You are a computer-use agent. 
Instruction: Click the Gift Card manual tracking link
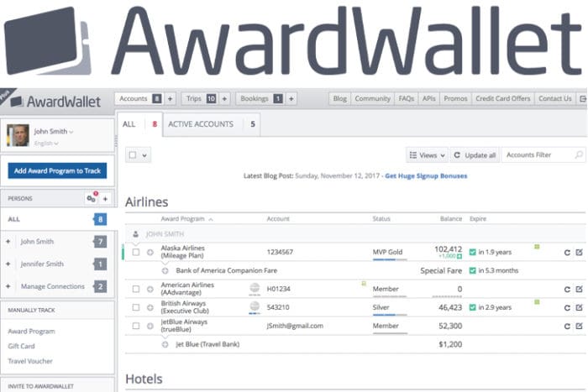pos(21,346)
